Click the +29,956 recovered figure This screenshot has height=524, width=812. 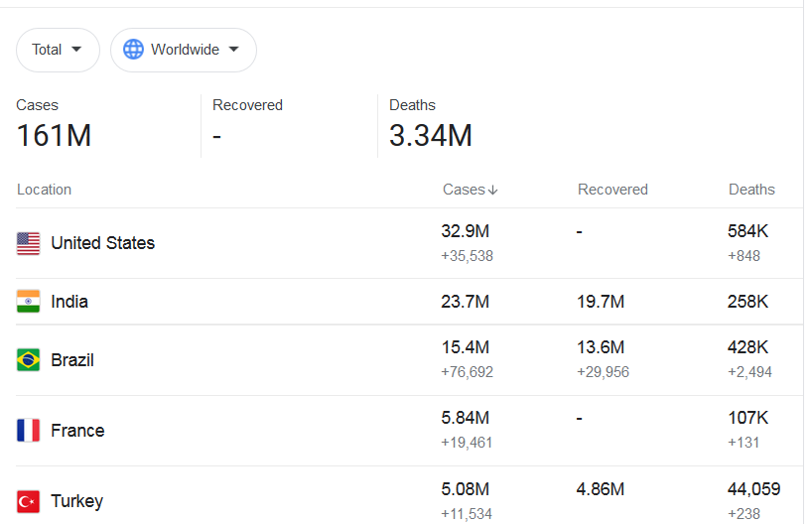[x=603, y=372]
